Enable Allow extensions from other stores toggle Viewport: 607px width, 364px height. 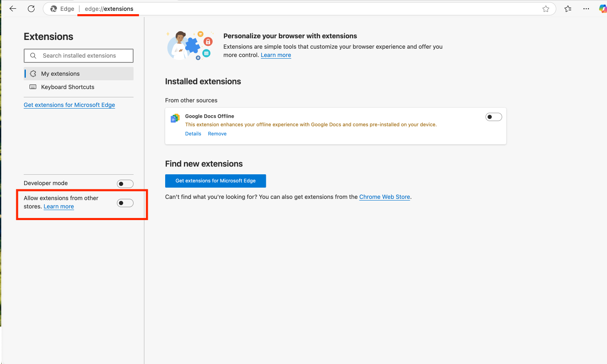point(125,203)
